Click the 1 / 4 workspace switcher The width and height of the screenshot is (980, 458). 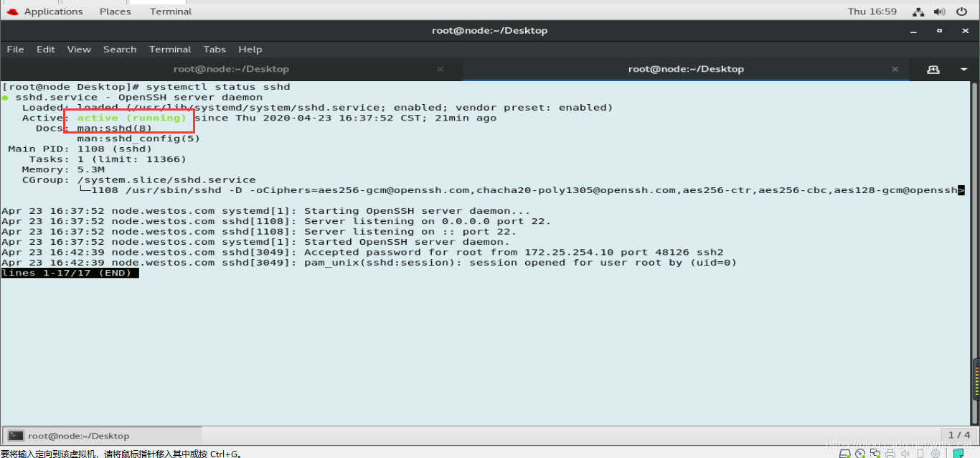pos(959,435)
